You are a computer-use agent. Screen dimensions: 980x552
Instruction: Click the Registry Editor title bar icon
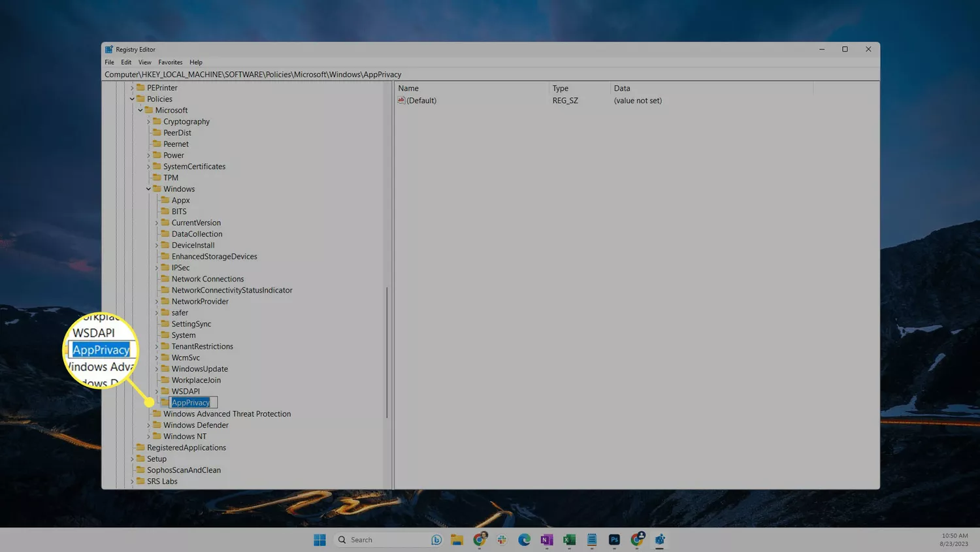109,49
